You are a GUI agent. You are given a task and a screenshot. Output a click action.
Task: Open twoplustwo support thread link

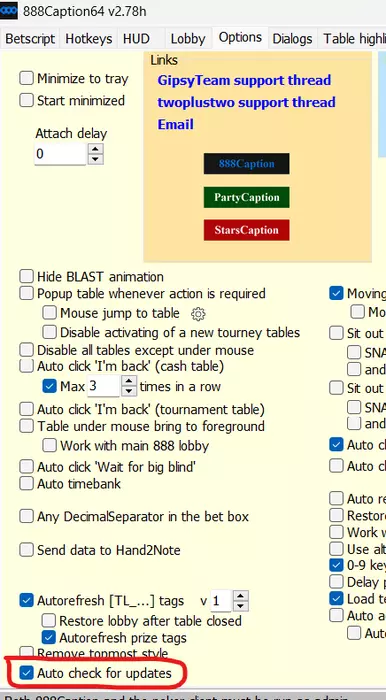click(246, 102)
